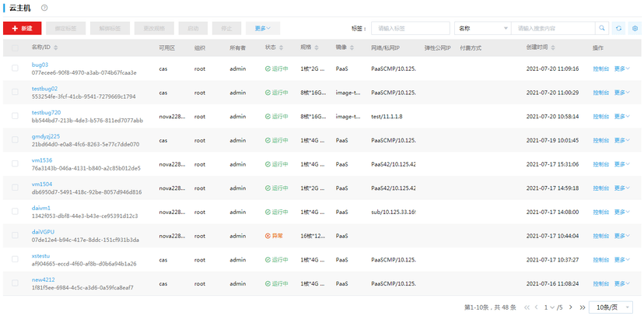Click the 启动 button
This screenshot has width=644, height=316.
[193, 28]
